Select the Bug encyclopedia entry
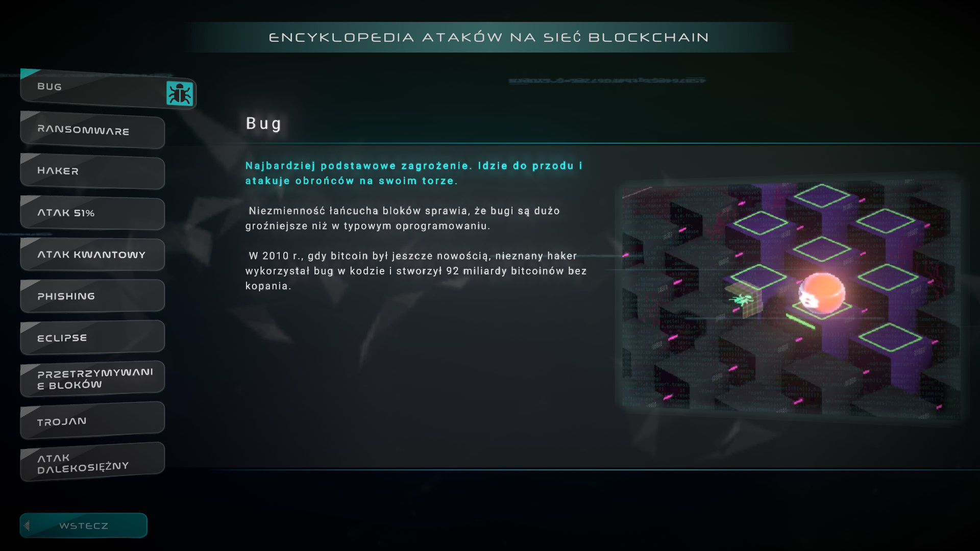980x551 pixels. pyautogui.click(x=108, y=89)
